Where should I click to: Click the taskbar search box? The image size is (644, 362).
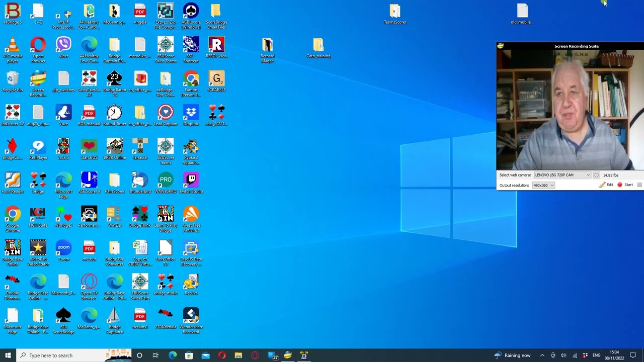point(73,355)
